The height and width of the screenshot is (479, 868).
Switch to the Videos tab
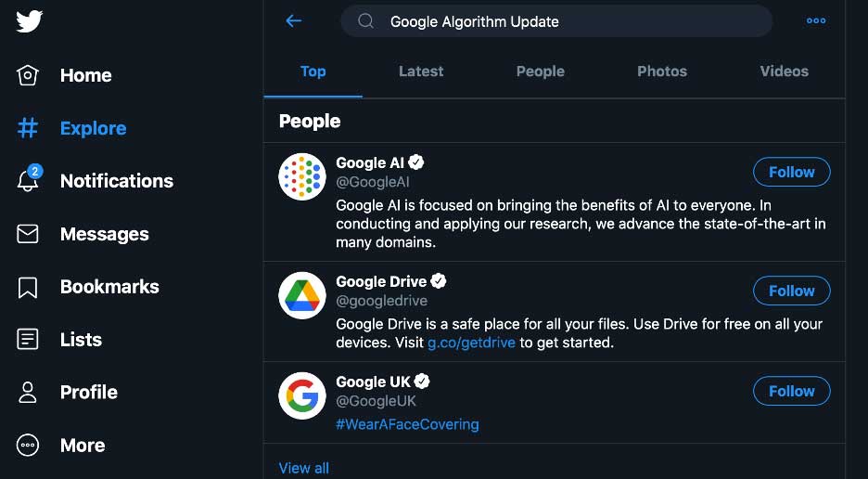coord(784,71)
